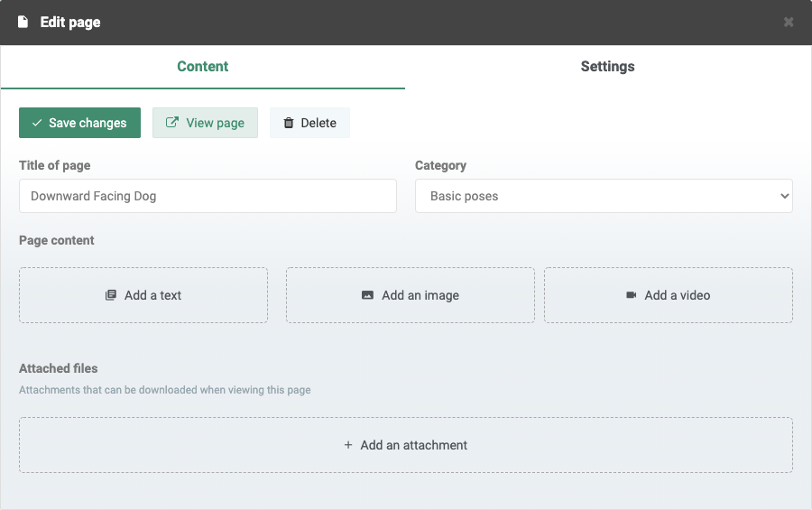Select the Content tab

[203, 66]
